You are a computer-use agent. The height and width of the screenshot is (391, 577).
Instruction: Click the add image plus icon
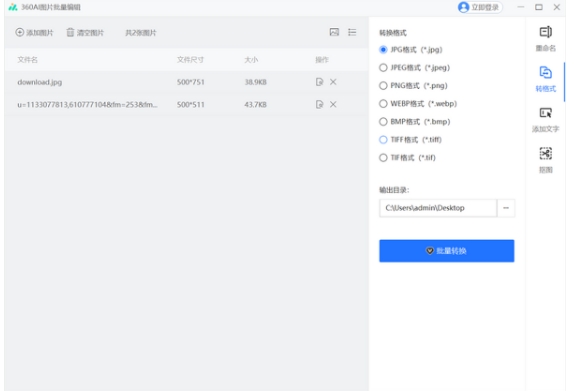[20, 32]
